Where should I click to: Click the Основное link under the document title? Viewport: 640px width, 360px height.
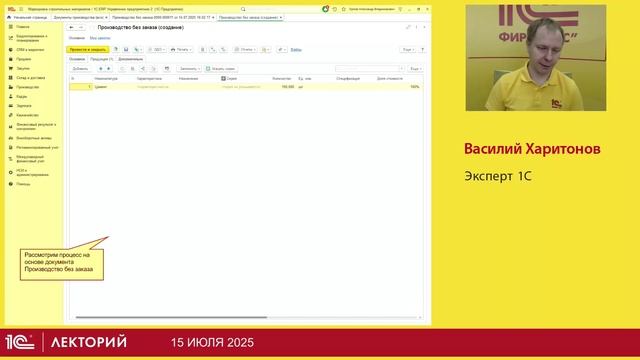(77, 38)
